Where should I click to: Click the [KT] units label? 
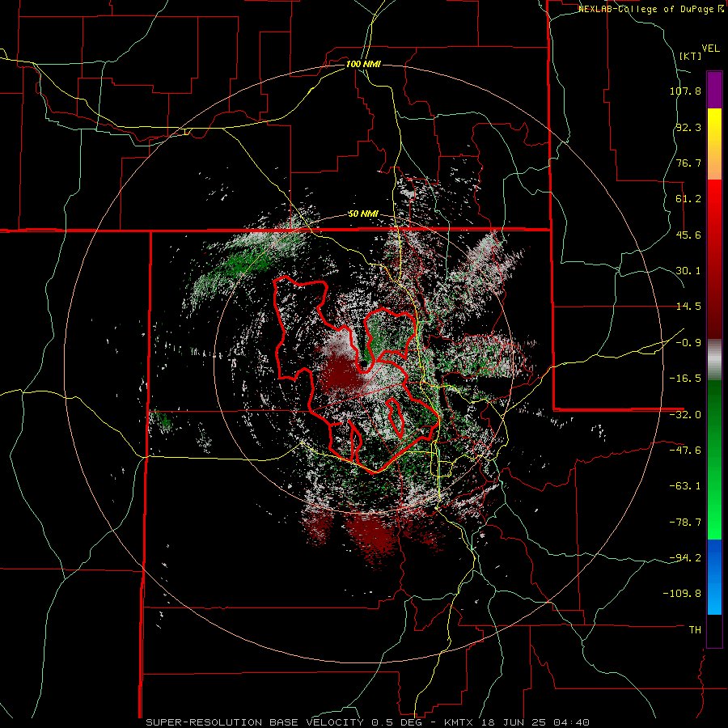[690, 56]
